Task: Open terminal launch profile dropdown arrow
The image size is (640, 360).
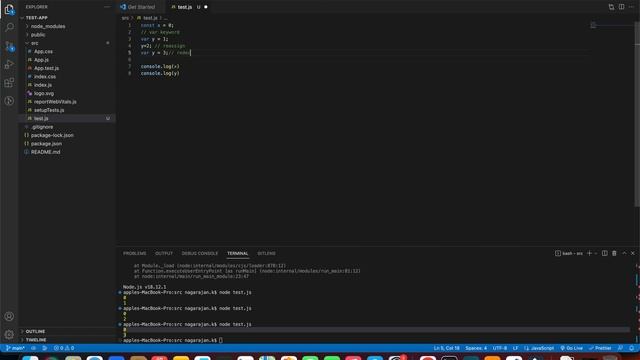Action: click(596, 253)
